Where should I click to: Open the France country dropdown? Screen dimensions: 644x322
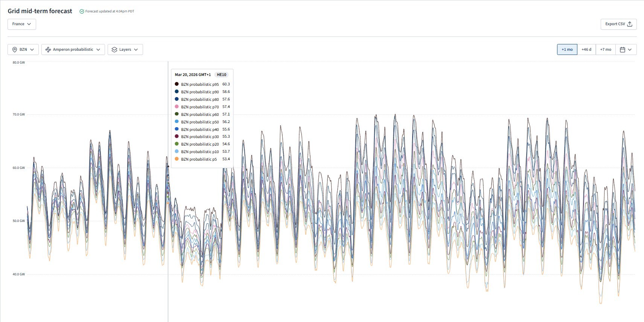point(22,24)
